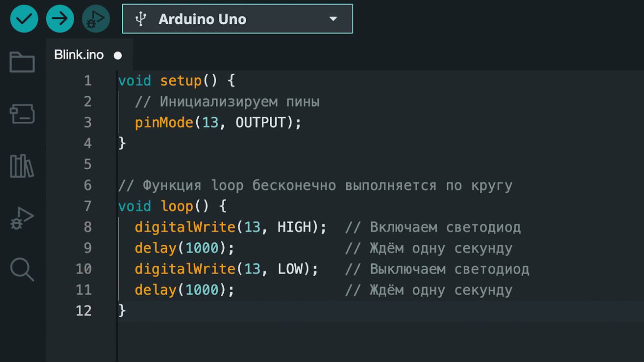Click digitalWrite on line 10
The image size is (644, 362).
(185, 269)
